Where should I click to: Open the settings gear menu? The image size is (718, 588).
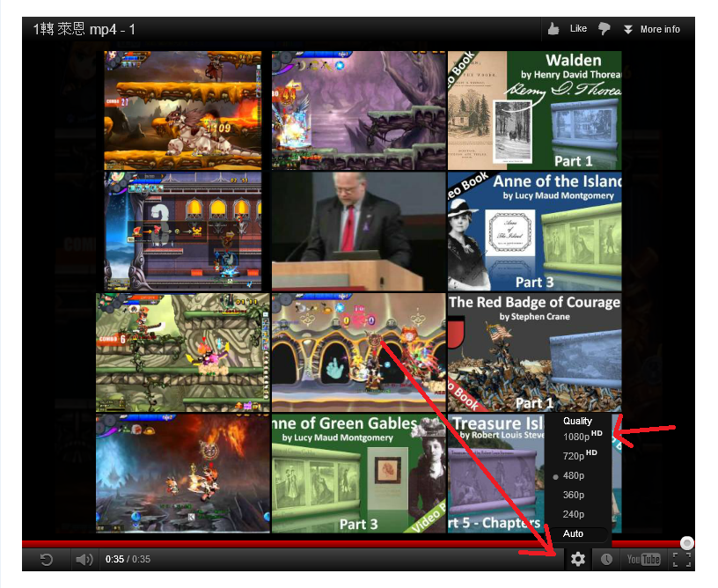pyautogui.click(x=578, y=559)
